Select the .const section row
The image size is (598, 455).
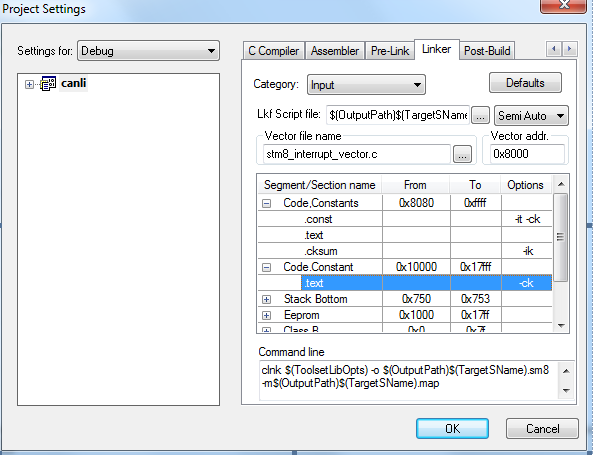405,219
